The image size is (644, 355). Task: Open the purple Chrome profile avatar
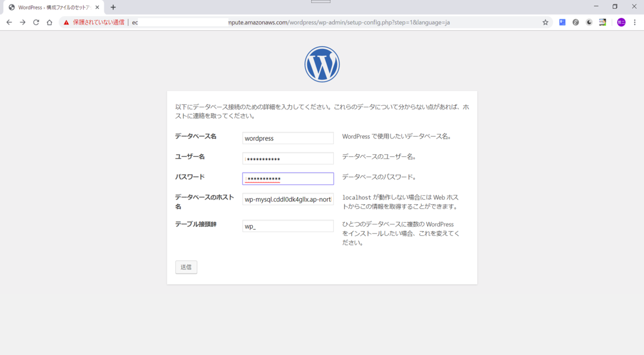[621, 22]
